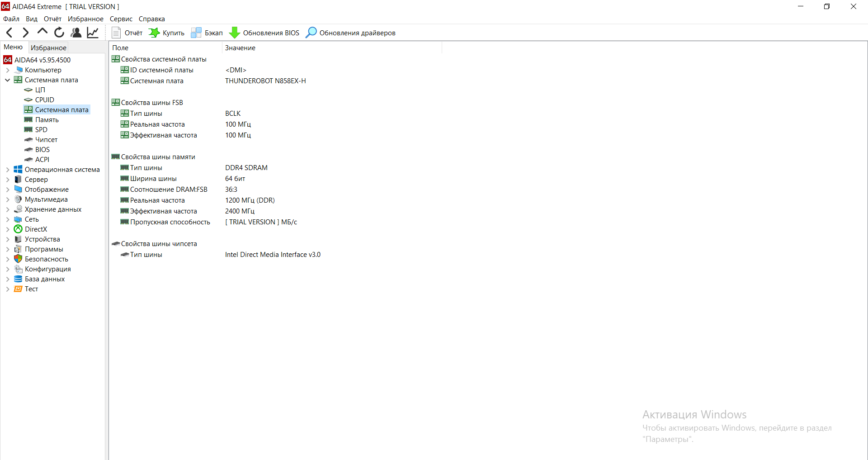Go up one level with Up arrow

tap(42, 32)
